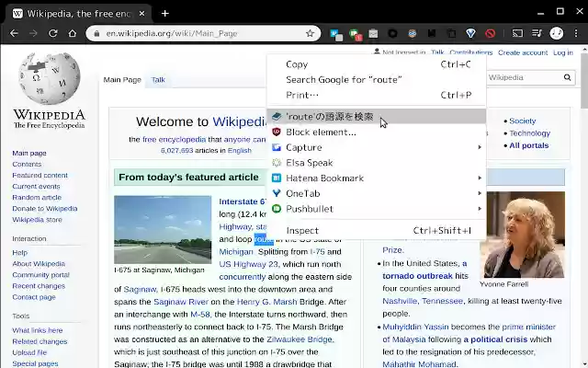Open the Yvonne Farrell photo
Image resolution: width=588 pixels, height=368 pixels.
coord(522,235)
